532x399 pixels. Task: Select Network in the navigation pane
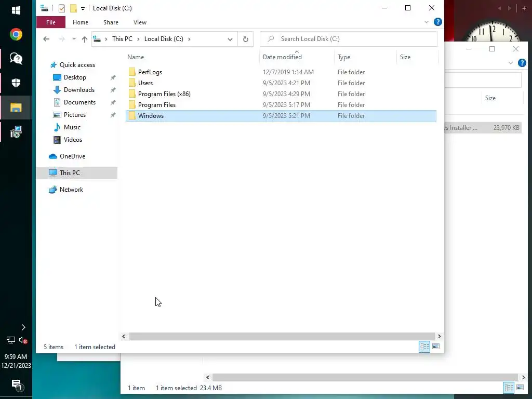tap(71, 190)
